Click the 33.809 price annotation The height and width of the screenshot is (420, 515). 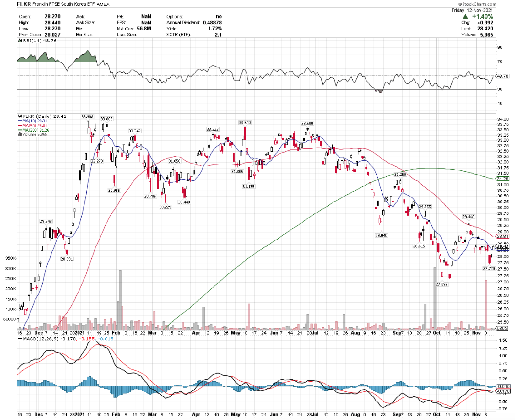coord(106,119)
